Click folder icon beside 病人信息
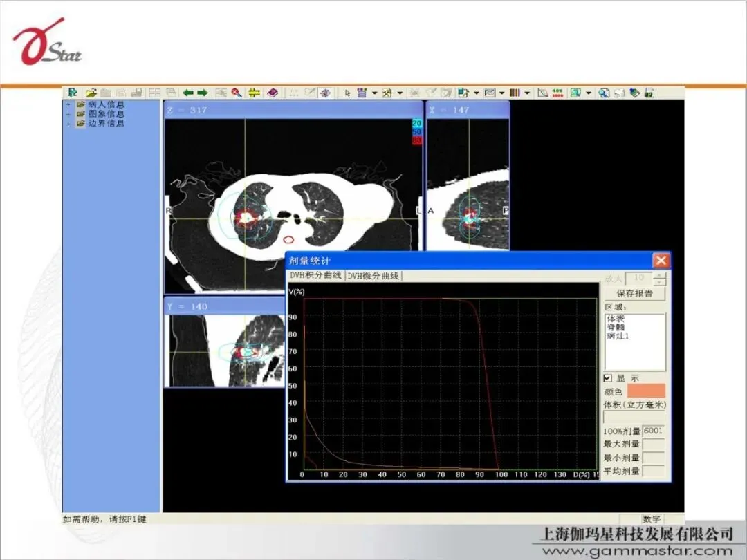The width and height of the screenshot is (747, 560). pyautogui.click(x=80, y=104)
